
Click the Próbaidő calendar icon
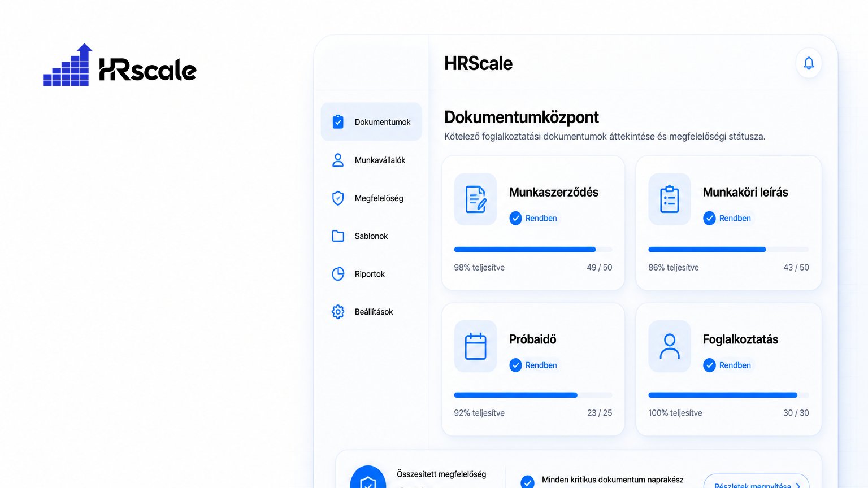coord(475,346)
